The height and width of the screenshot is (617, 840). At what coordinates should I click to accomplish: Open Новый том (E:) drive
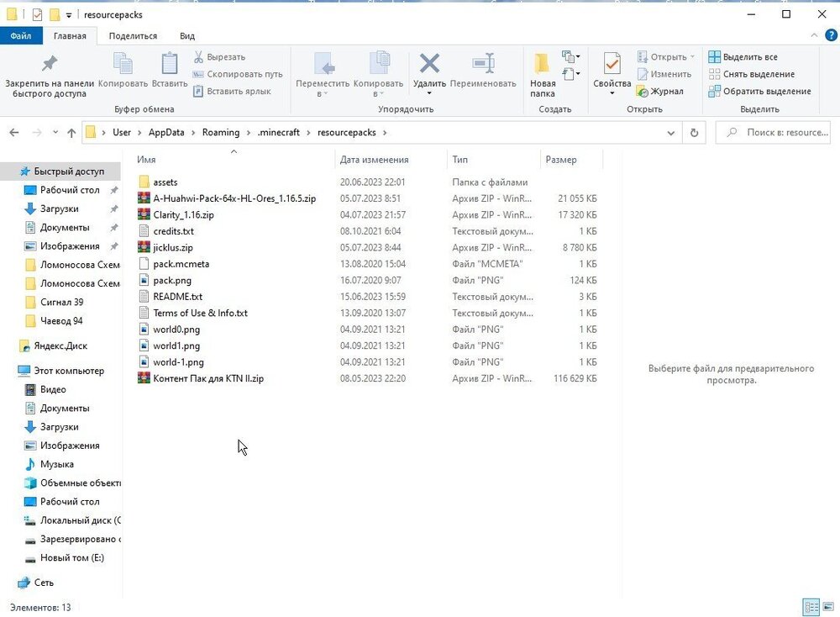tap(71, 557)
